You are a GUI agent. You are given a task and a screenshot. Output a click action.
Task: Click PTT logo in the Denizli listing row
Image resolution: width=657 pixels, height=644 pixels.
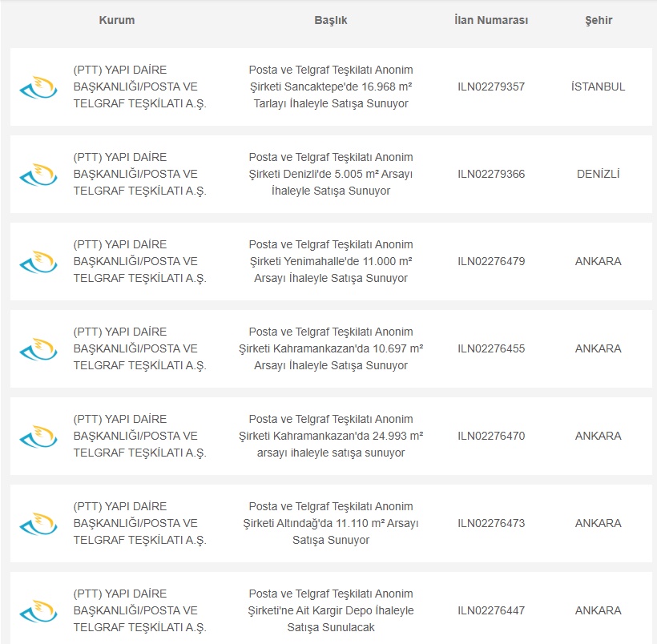(x=38, y=175)
